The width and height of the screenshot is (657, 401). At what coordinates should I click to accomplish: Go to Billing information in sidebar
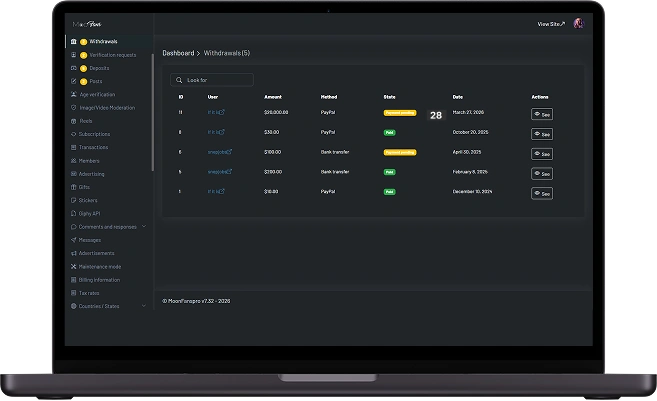pos(99,280)
